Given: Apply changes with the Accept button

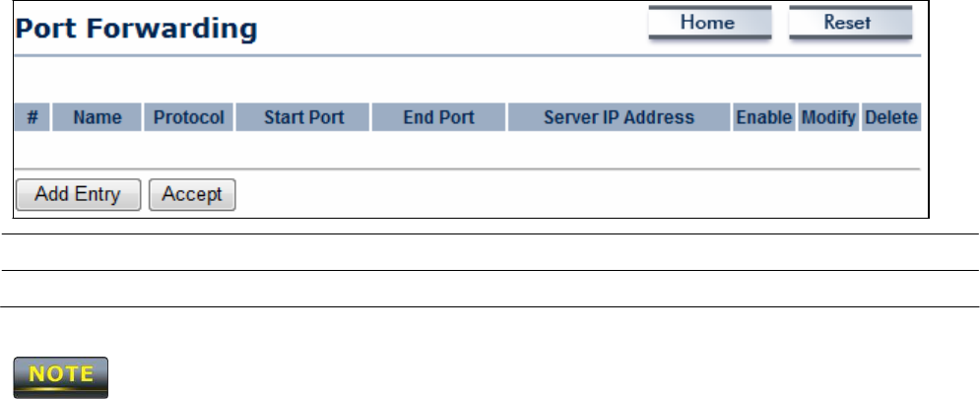Looking at the screenshot, I should click(x=192, y=194).
